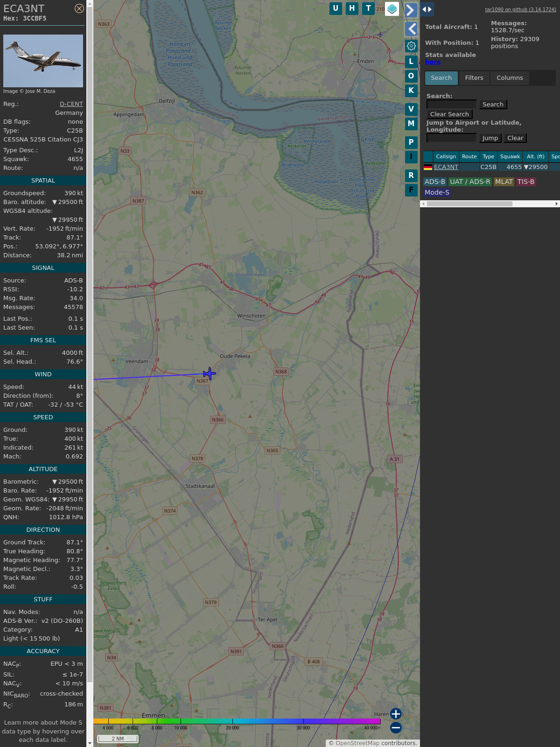
Task: Open settings gear icon on map
Action: (x=411, y=46)
